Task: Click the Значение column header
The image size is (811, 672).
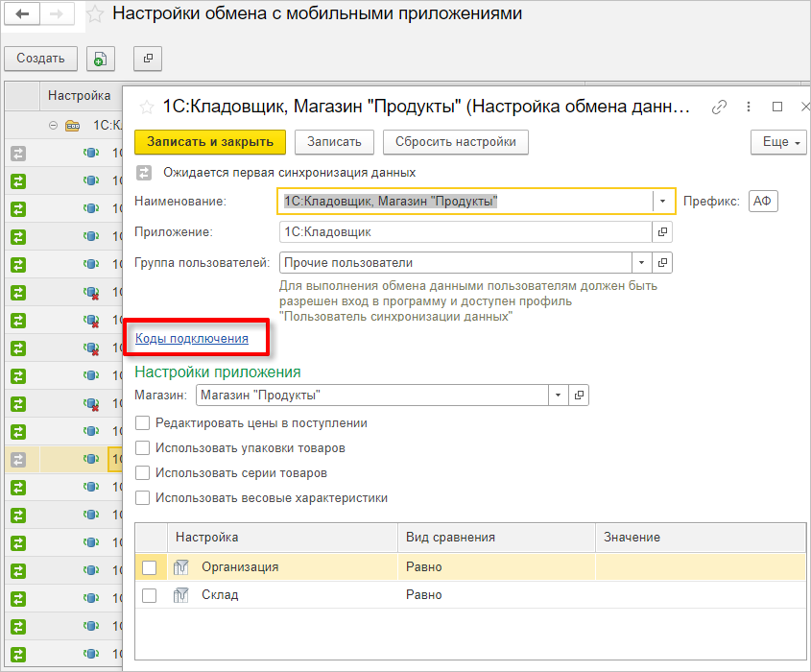Action: (701, 538)
